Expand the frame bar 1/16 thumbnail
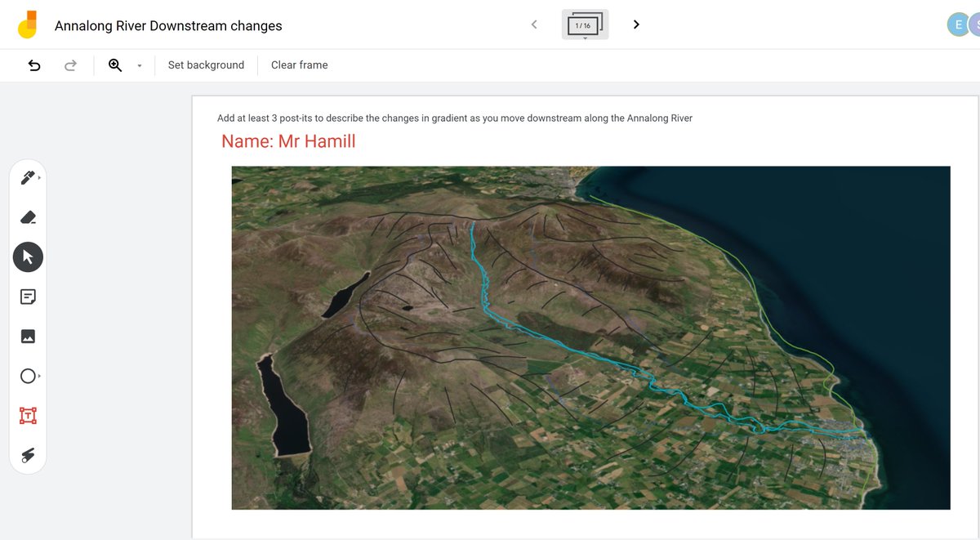The height and width of the screenshot is (540, 980). [585, 25]
